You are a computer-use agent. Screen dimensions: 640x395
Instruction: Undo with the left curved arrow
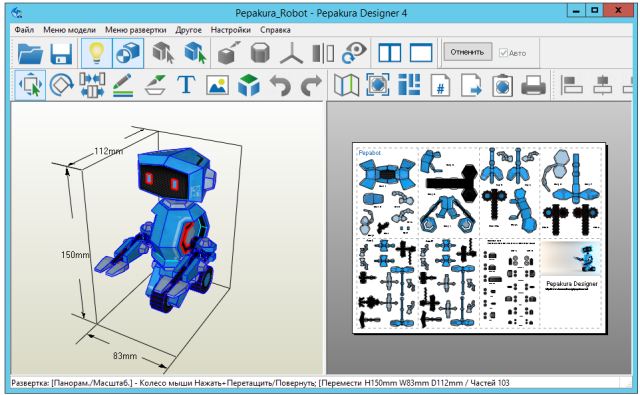coord(280,86)
